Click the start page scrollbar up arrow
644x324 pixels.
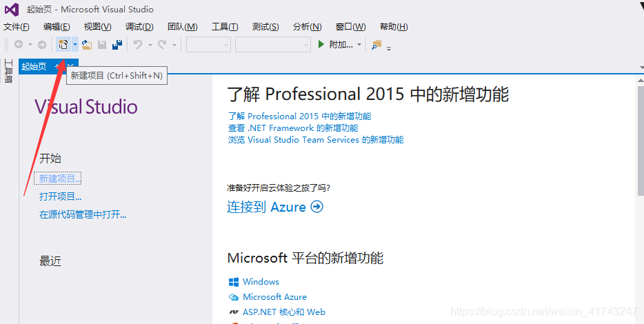pos(641,80)
